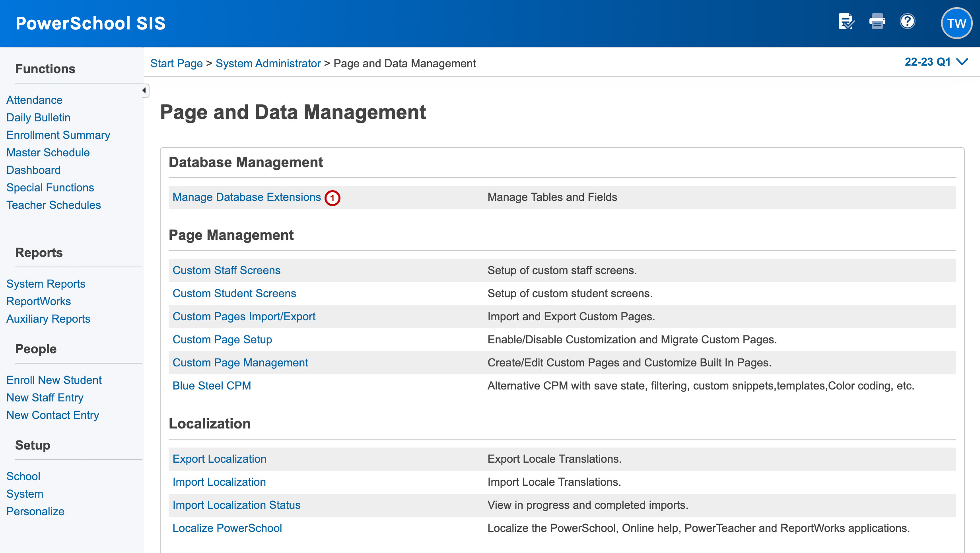The width and height of the screenshot is (980, 553).
Task: Open Blue Steel CPM
Action: coord(212,386)
